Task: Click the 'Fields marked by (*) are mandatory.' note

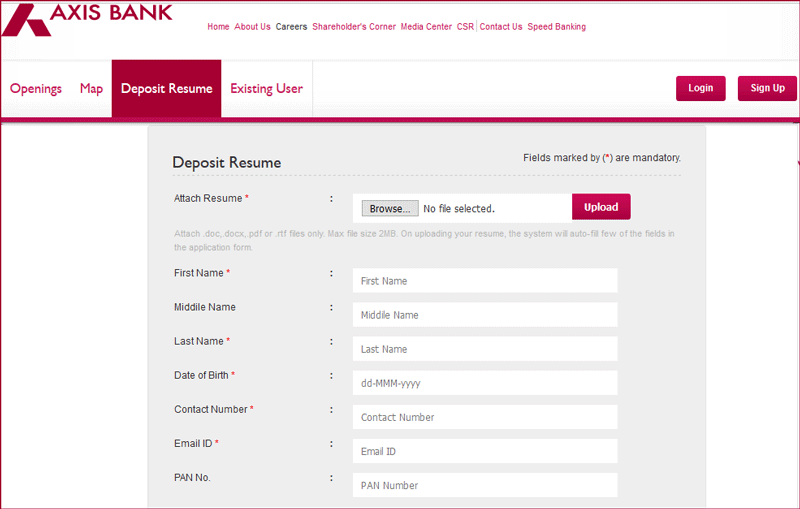Action: coord(602,158)
